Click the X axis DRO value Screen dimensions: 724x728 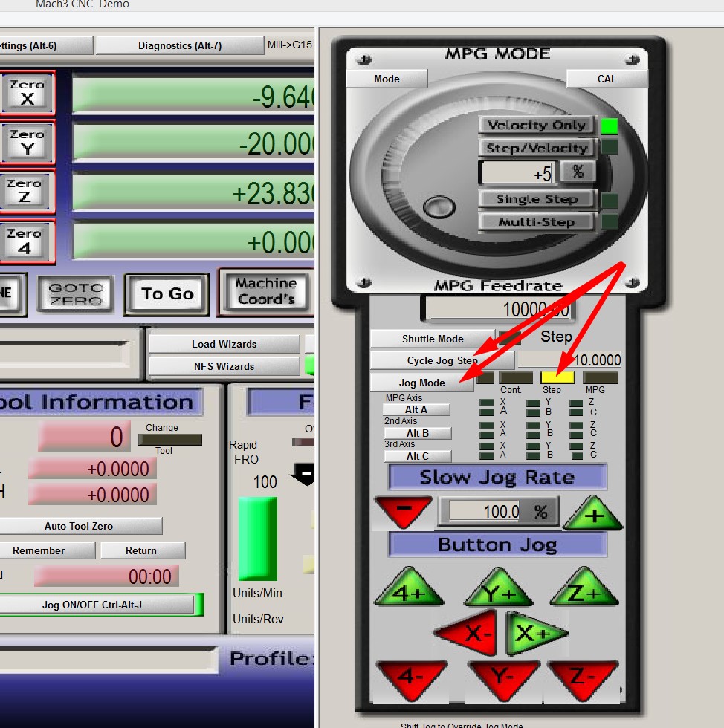pyautogui.click(x=194, y=96)
